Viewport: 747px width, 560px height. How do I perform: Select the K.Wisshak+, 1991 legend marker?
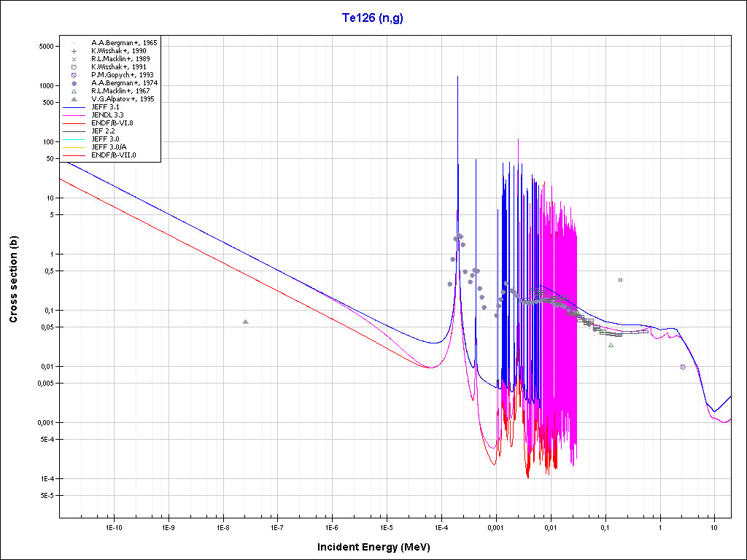[74, 67]
